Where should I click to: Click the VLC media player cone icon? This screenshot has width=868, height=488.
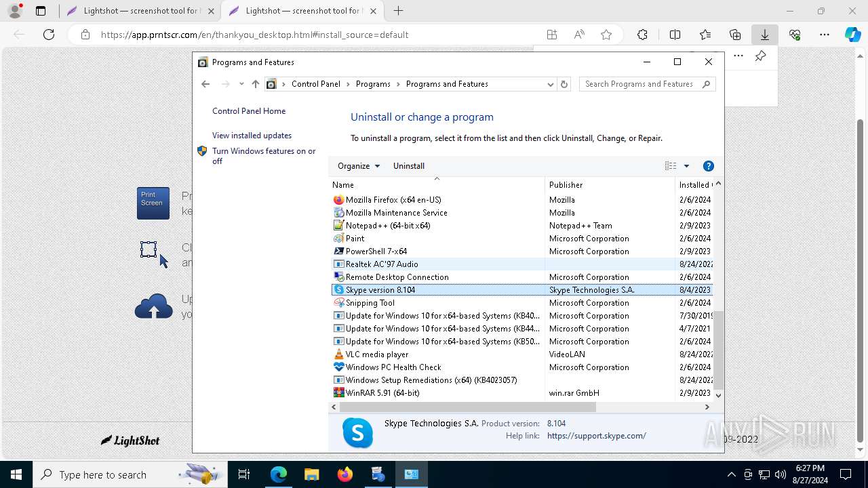(339, 354)
